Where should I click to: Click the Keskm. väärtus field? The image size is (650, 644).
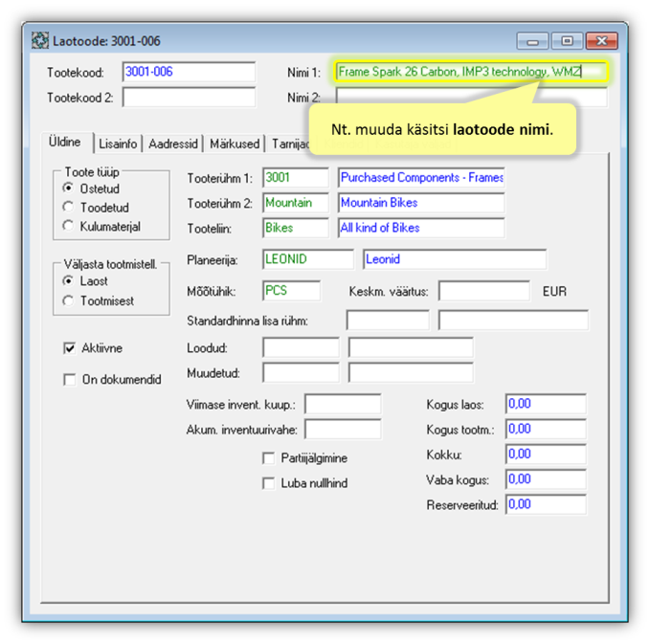coord(484,291)
